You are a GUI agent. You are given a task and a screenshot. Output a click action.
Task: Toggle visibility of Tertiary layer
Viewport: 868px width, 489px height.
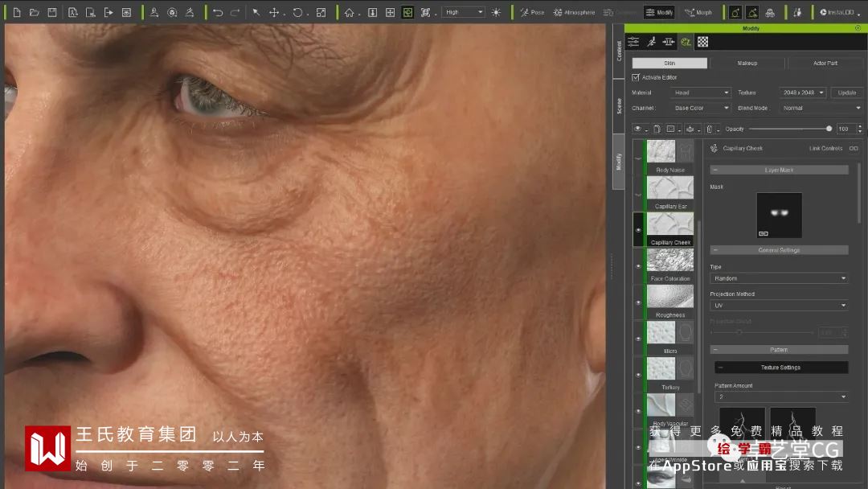[x=638, y=375]
